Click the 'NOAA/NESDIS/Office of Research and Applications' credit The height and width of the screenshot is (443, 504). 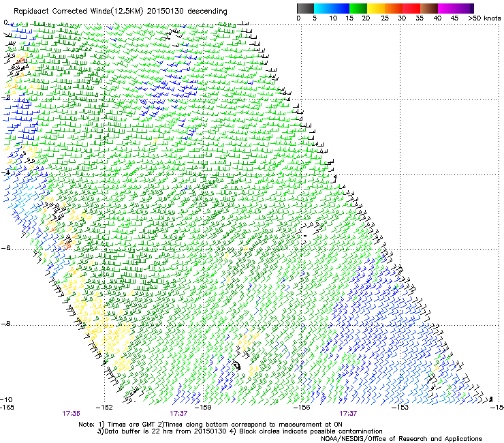[x=401, y=439]
